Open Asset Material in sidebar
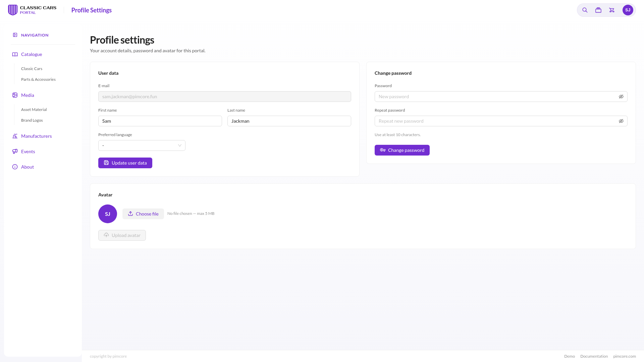 (34, 110)
